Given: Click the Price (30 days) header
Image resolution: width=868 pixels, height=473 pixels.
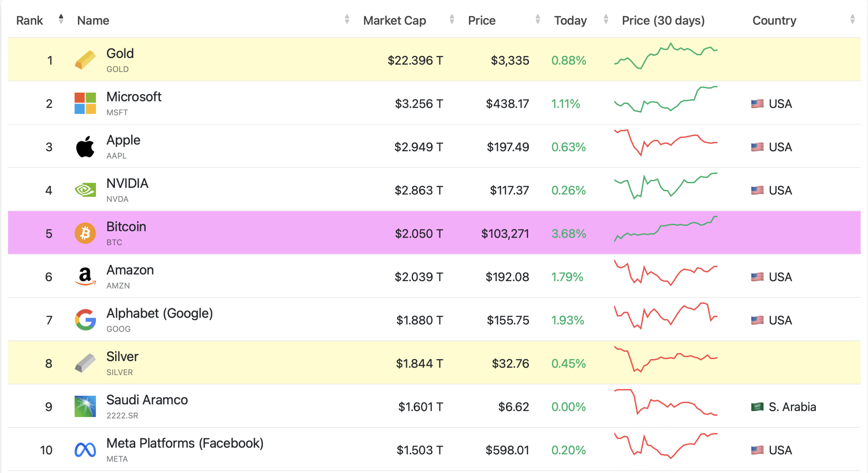Looking at the screenshot, I should (x=663, y=20).
